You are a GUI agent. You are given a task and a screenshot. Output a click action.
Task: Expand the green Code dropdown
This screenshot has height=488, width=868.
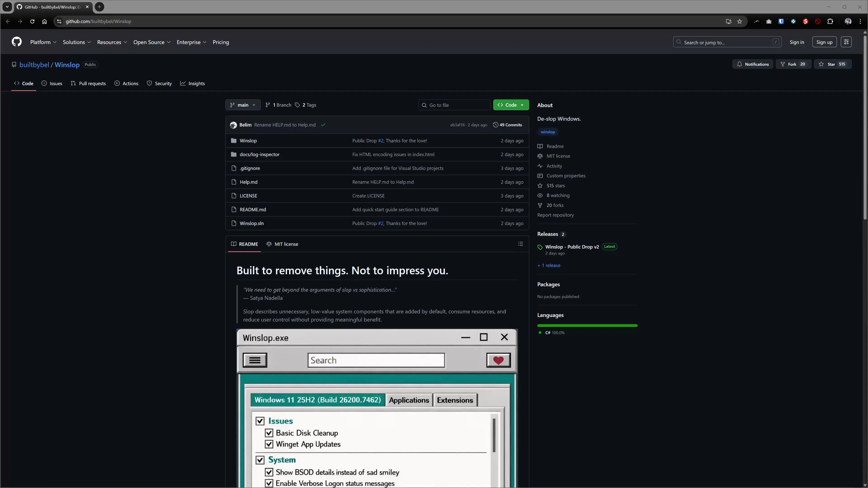coord(511,105)
